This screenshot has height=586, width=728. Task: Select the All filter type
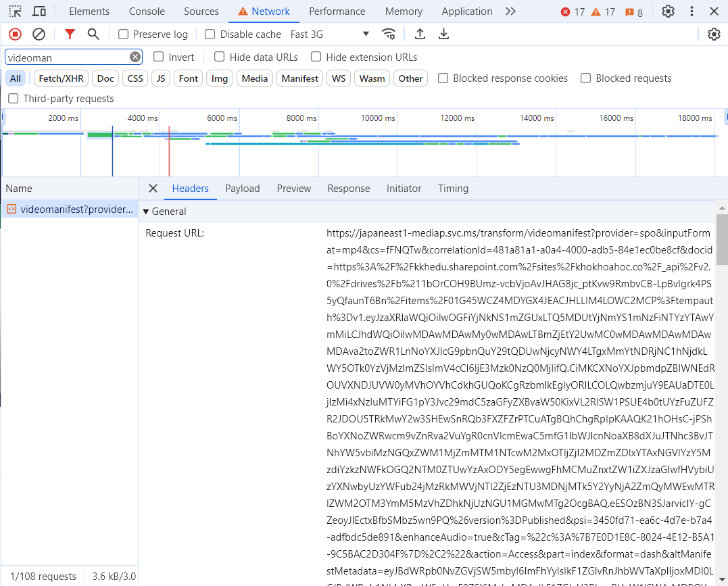tap(16, 78)
